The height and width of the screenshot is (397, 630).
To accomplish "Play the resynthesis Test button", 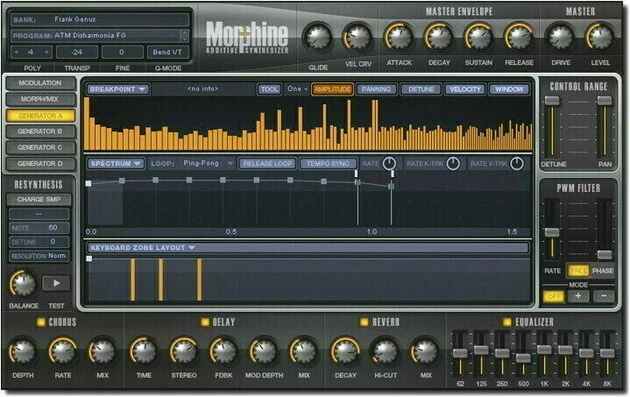I will pos(56,283).
